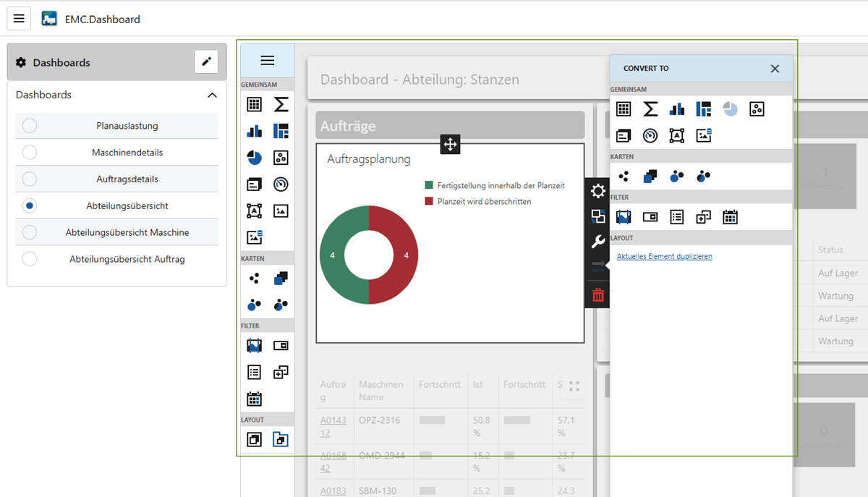Click the pencil edit button beside Dashboards
The image size is (868, 497).
pos(206,62)
